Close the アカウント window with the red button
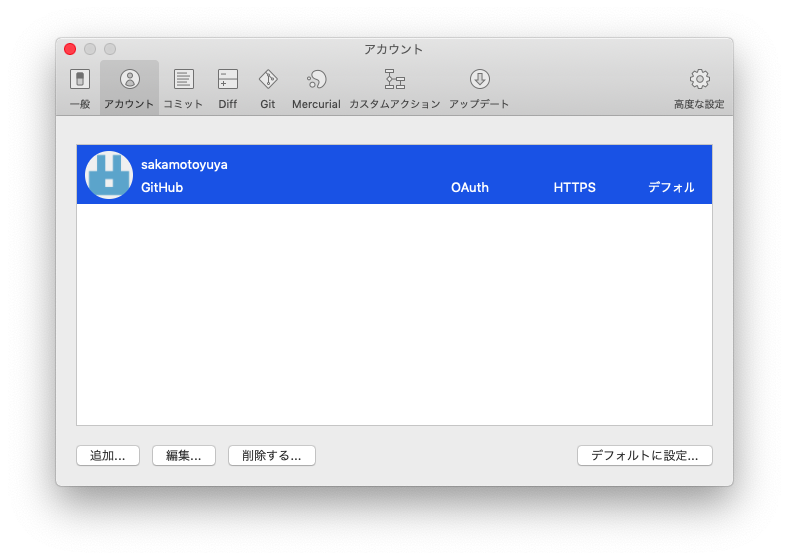 (x=70, y=49)
